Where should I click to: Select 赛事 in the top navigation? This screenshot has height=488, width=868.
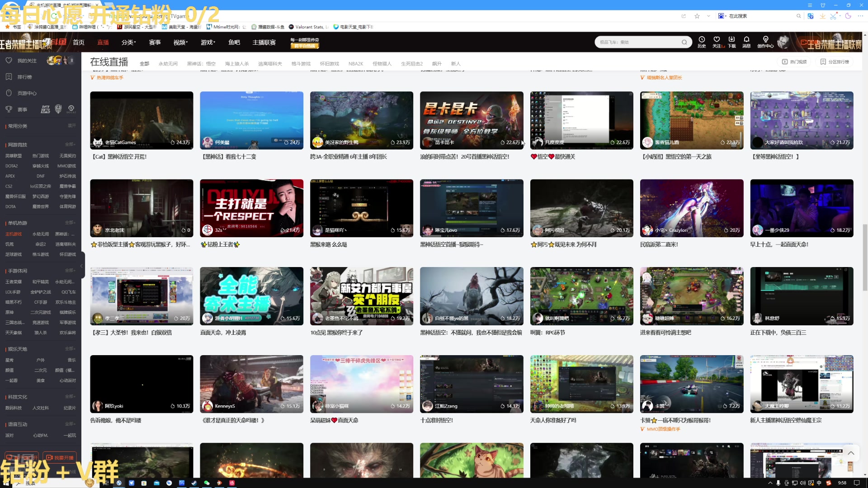pos(155,42)
